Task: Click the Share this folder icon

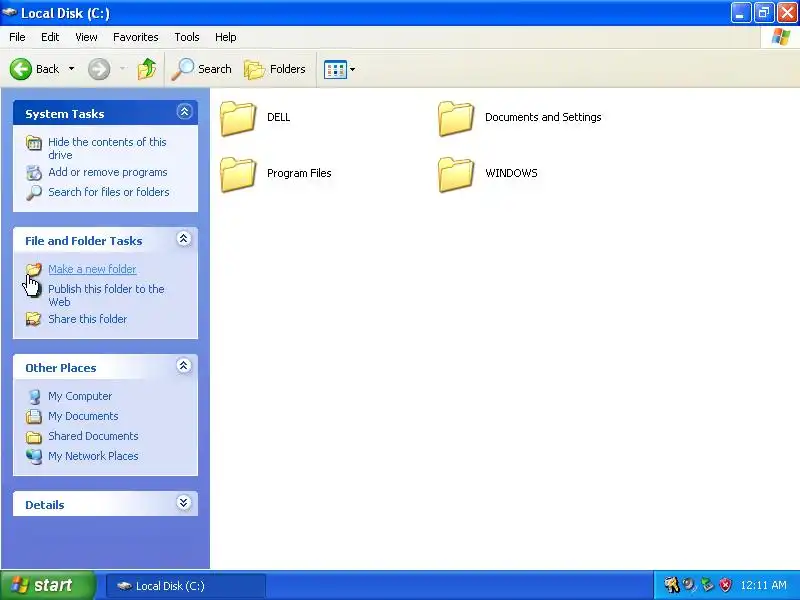Action: (34, 319)
